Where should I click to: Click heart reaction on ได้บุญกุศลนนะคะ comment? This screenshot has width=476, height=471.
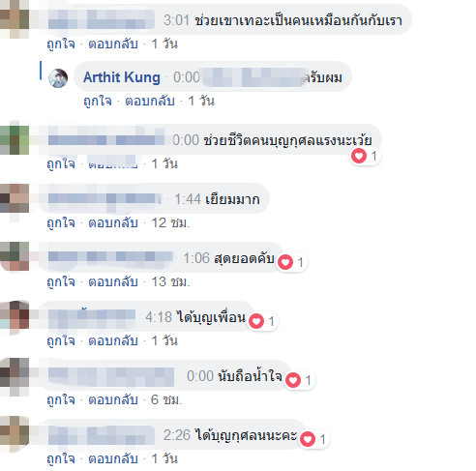pyautogui.click(x=308, y=439)
